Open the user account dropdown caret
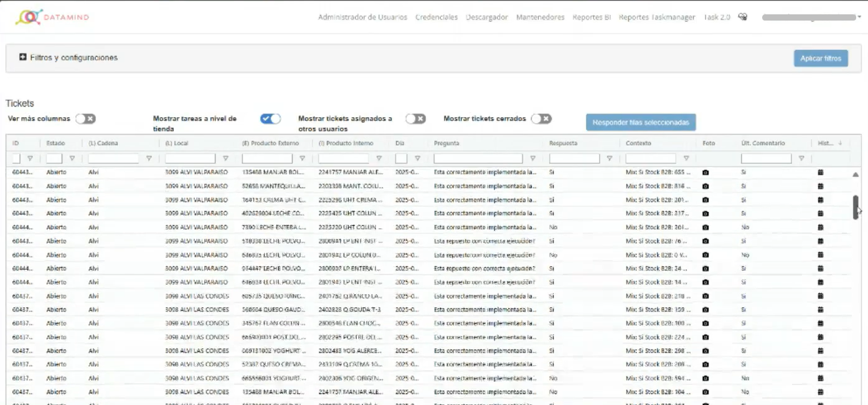This screenshot has width=868, height=405. pyautogui.click(x=859, y=17)
